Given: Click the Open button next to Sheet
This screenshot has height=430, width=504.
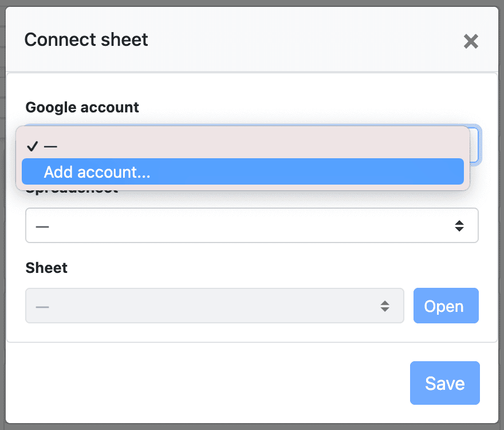Looking at the screenshot, I should pos(446,306).
